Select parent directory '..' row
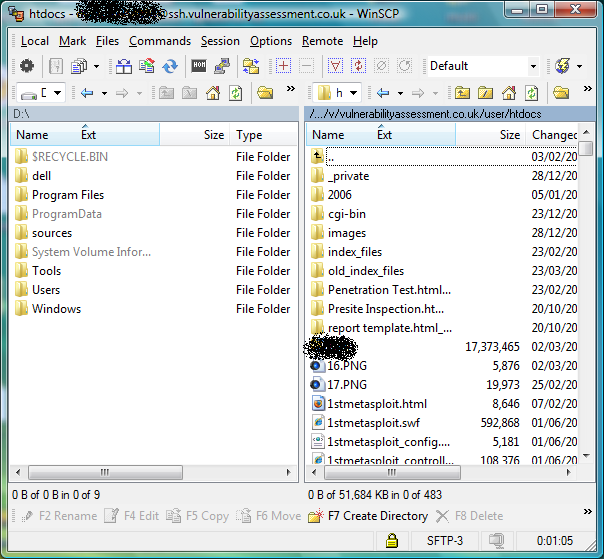Image resolution: width=604 pixels, height=559 pixels. tap(443, 156)
